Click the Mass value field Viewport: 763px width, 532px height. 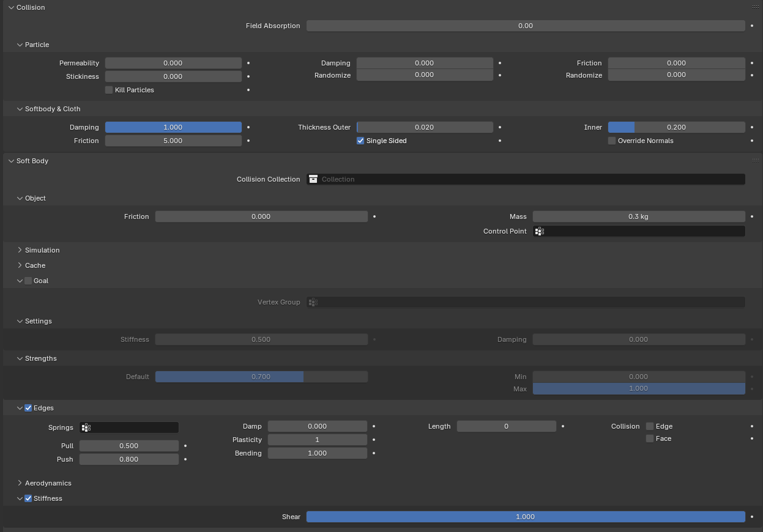pyautogui.click(x=639, y=216)
